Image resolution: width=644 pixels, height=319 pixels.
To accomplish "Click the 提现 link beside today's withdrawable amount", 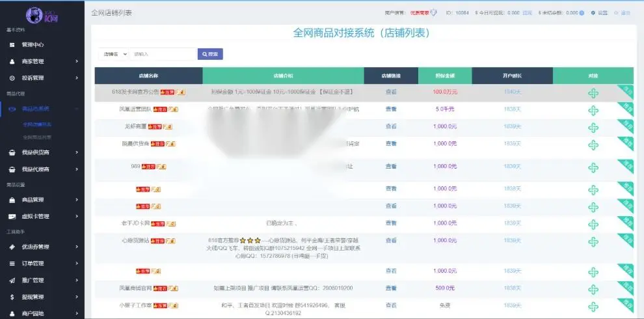I will point(527,13).
